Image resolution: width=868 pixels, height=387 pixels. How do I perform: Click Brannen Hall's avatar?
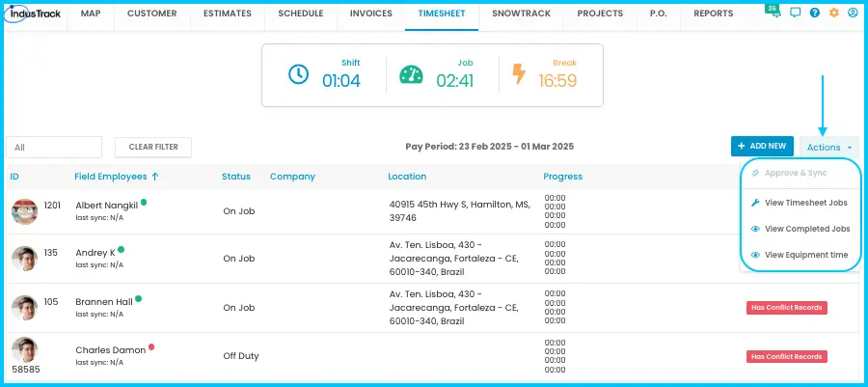pos(24,308)
